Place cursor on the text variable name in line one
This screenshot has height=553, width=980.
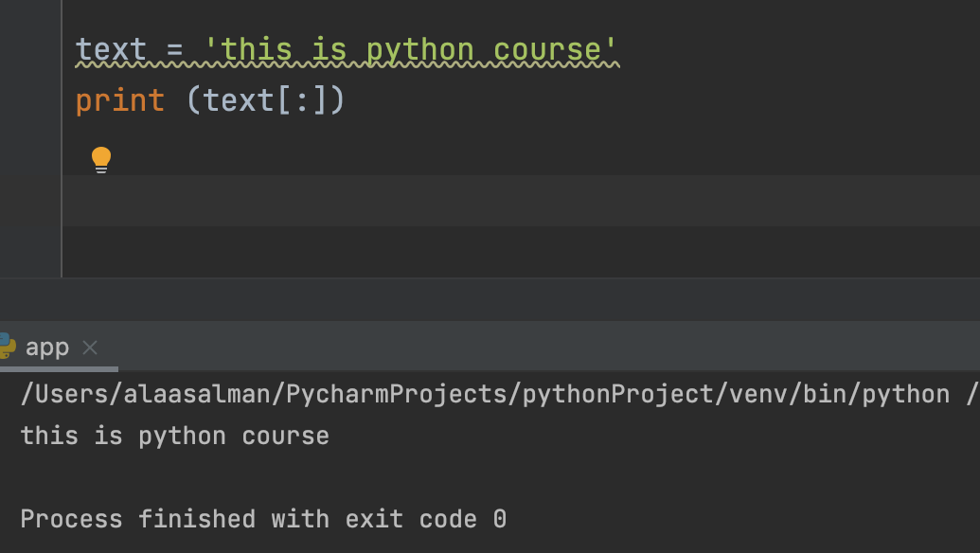[x=111, y=49]
